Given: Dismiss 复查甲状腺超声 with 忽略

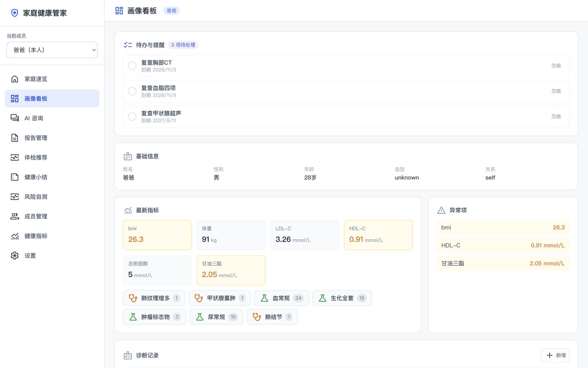Looking at the screenshot, I should tap(556, 117).
